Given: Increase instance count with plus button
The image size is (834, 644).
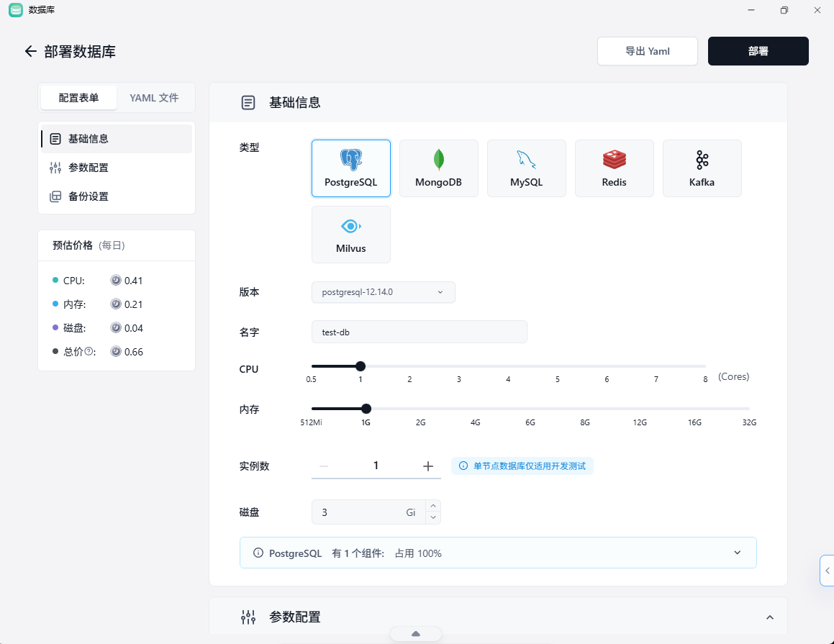Looking at the screenshot, I should (x=427, y=466).
